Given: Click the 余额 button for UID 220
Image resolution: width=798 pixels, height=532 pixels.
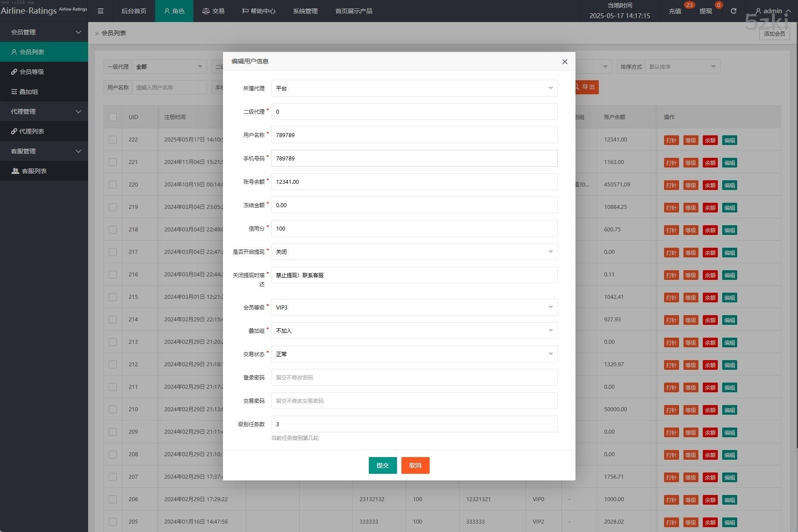Looking at the screenshot, I should pyautogui.click(x=710, y=185).
